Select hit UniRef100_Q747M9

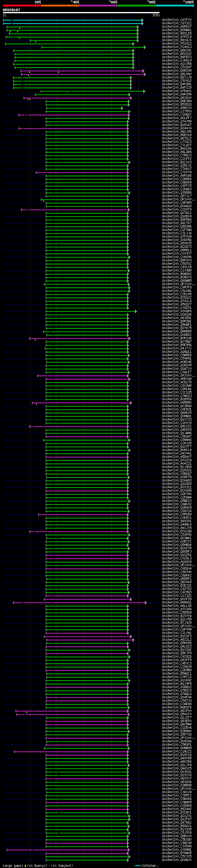[x=177, y=122]
